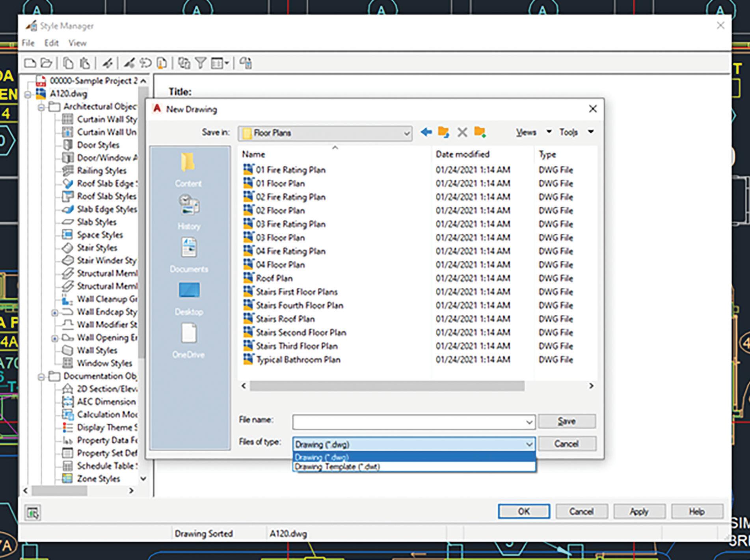750x560 pixels.
Task: Click the Inline Edit toggle icon at bottom-left
Action: tap(33, 513)
